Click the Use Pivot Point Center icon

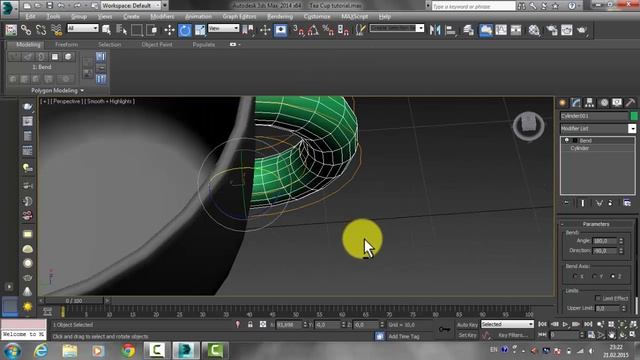(x=247, y=30)
